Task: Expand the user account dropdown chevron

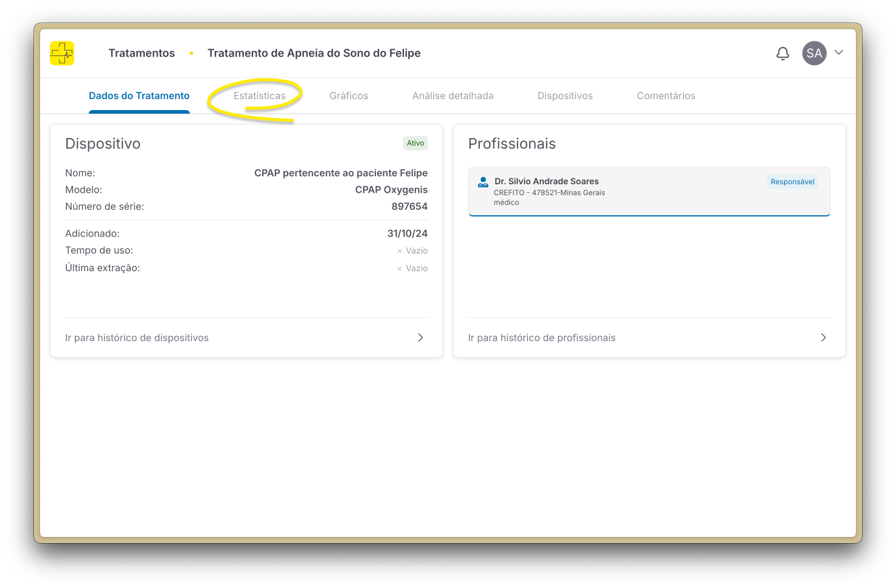Action: tap(839, 53)
